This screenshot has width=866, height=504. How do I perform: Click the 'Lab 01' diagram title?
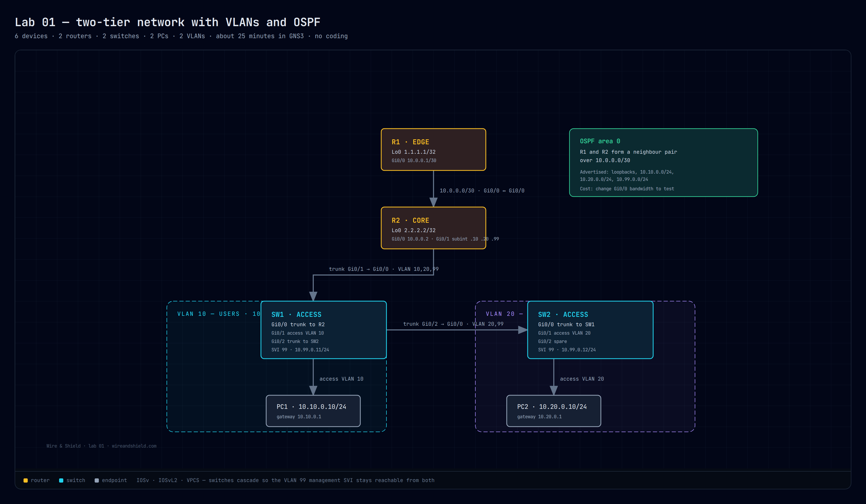point(167,22)
